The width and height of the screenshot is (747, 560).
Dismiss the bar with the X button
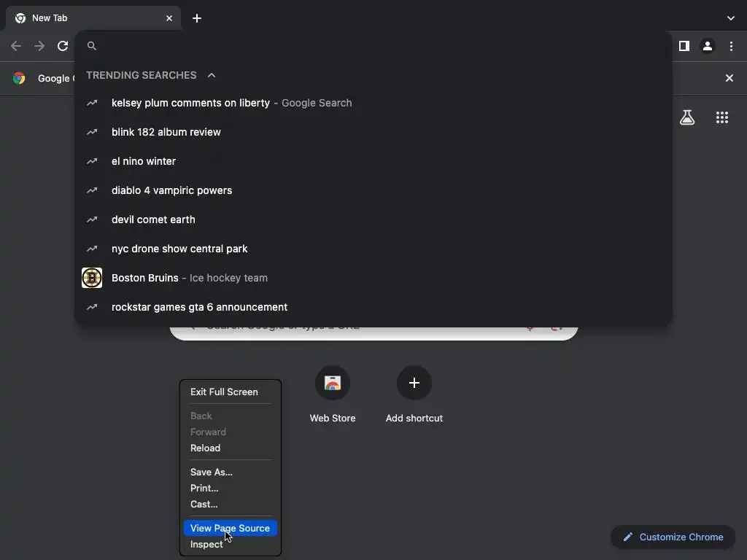pyautogui.click(x=729, y=78)
